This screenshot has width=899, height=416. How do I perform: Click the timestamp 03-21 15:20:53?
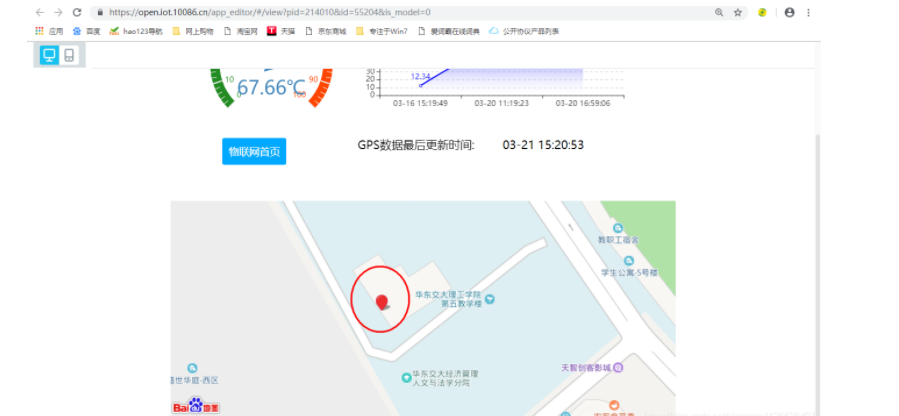(543, 145)
